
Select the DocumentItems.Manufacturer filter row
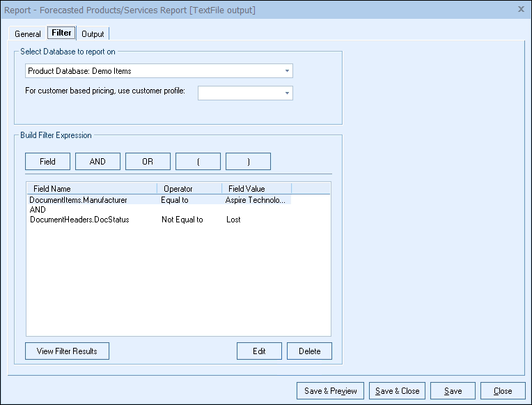[78, 200]
